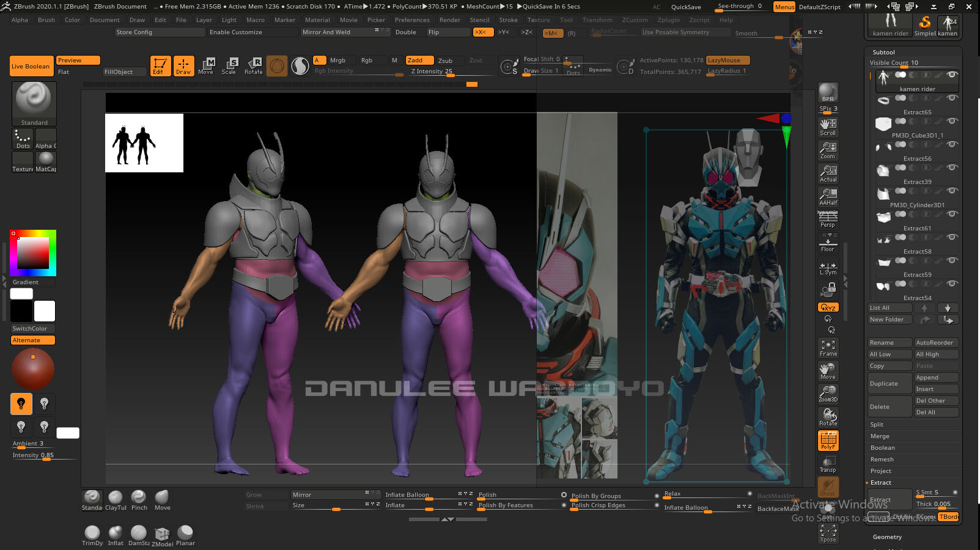The width and height of the screenshot is (980, 550).
Task: Open the Preferences menu
Action: (x=412, y=20)
